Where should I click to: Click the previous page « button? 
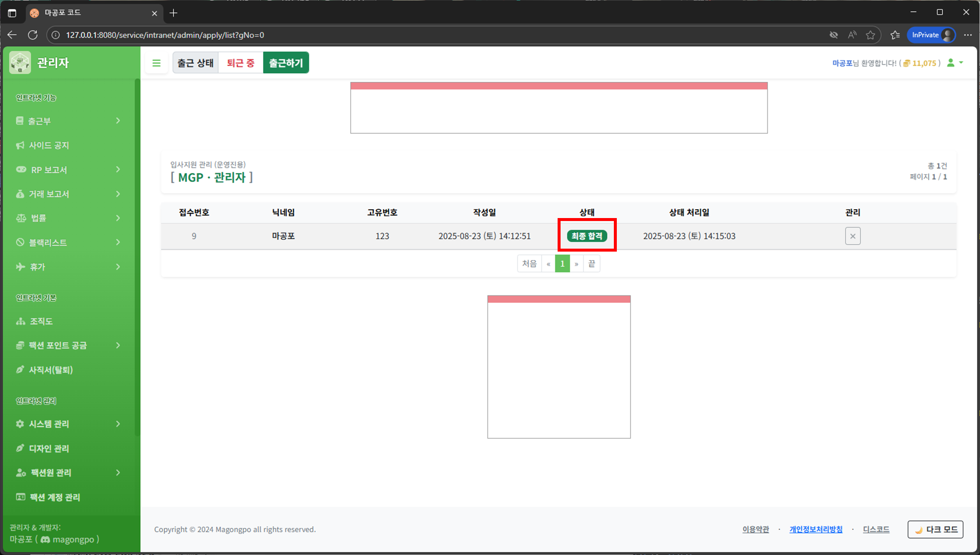(548, 264)
